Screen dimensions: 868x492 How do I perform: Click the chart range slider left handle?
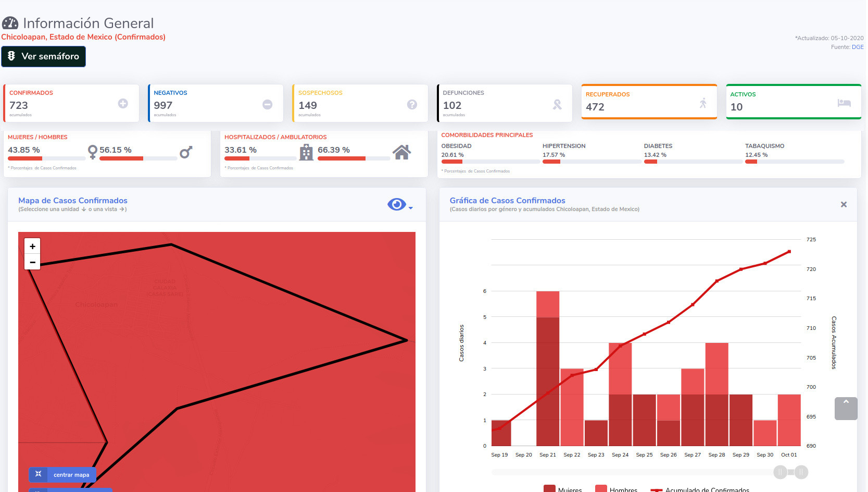coord(780,472)
